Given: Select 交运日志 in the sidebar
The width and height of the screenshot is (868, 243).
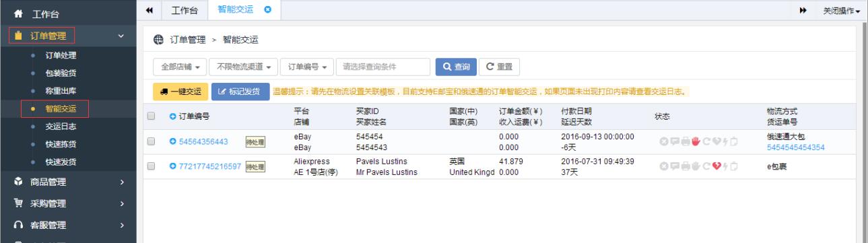Looking at the screenshot, I should point(60,126).
